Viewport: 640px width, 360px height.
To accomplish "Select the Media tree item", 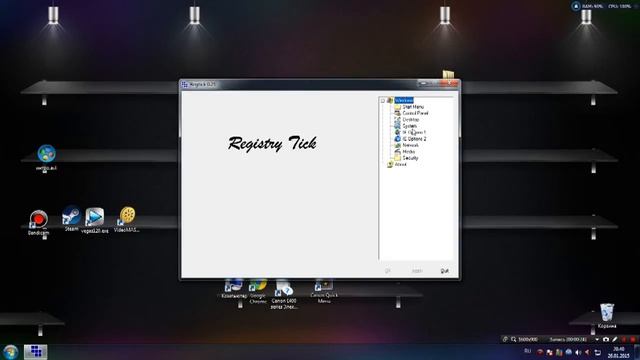I will [409, 152].
